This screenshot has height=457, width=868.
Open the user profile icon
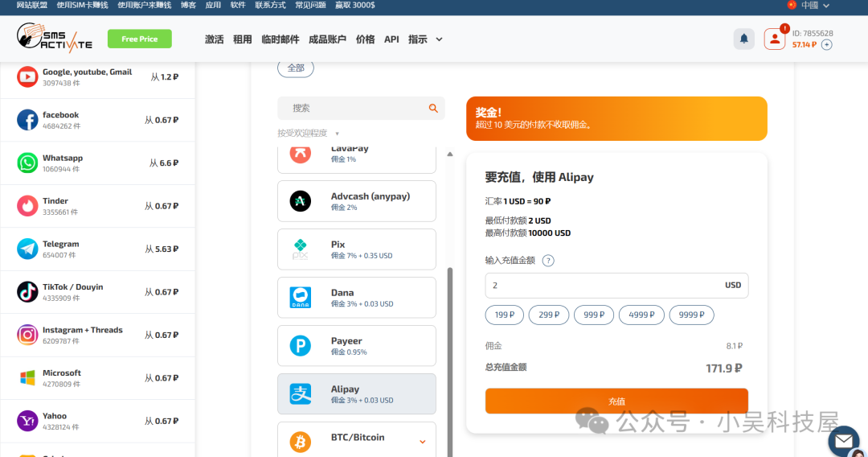coord(775,39)
